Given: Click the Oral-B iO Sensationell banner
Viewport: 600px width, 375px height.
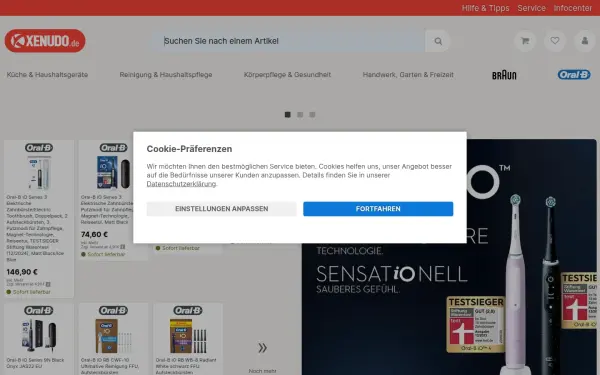Looking at the screenshot, I should (449, 257).
